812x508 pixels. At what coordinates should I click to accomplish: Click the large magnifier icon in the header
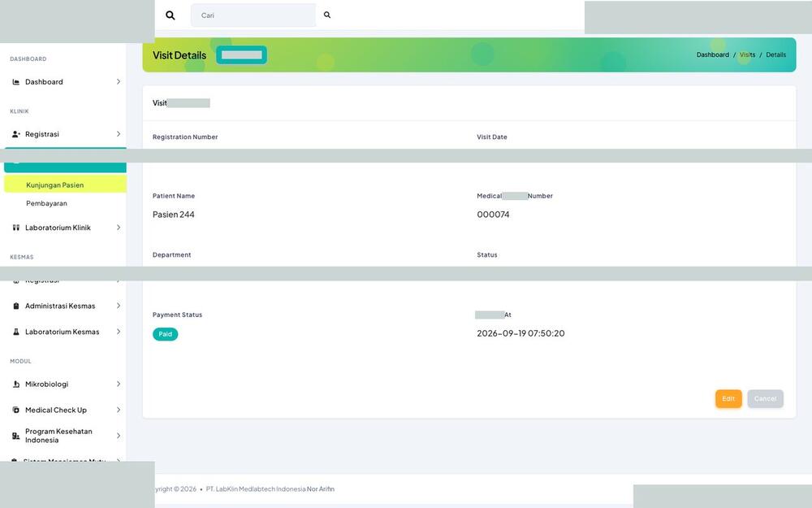(x=170, y=15)
